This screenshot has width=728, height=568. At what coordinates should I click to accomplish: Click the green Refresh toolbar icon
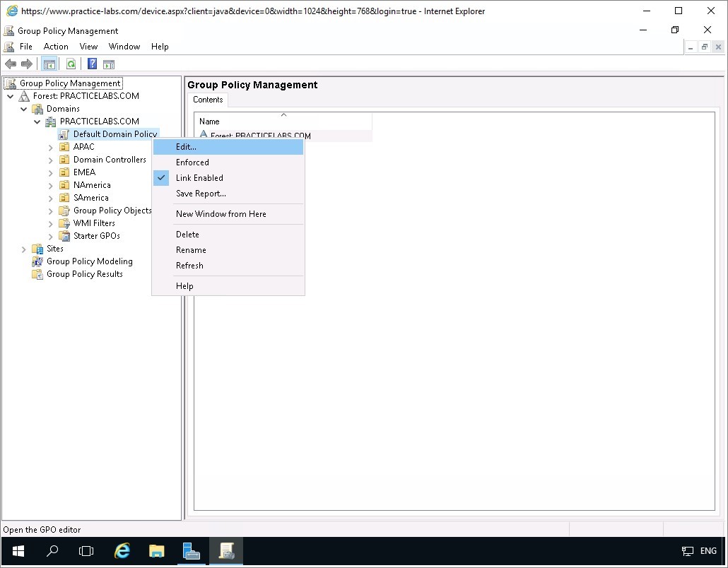coord(71,64)
